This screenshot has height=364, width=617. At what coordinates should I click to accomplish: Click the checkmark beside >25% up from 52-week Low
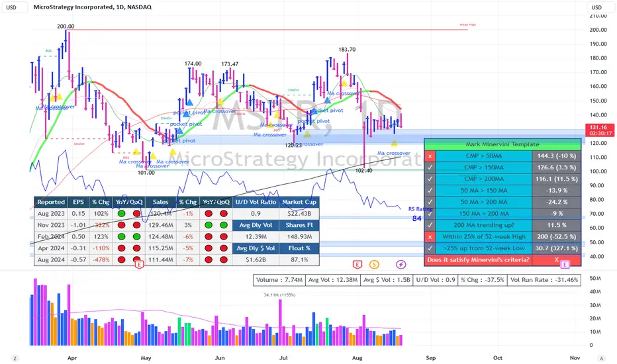[x=430, y=248]
